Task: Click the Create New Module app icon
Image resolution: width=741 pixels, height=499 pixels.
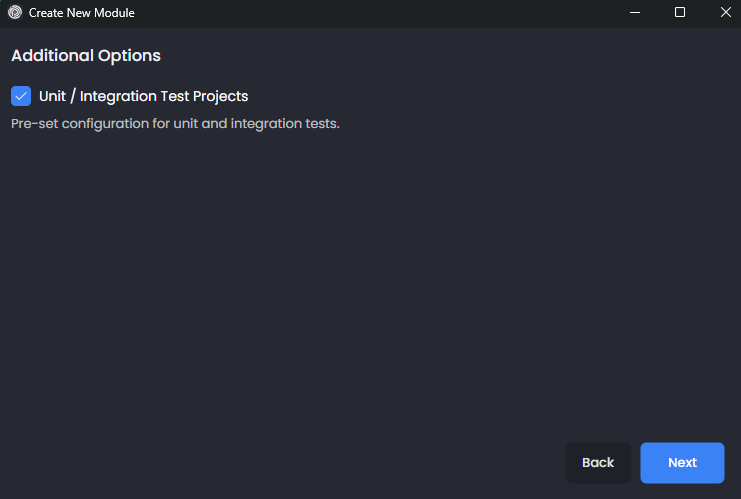Action: (14, 13)
